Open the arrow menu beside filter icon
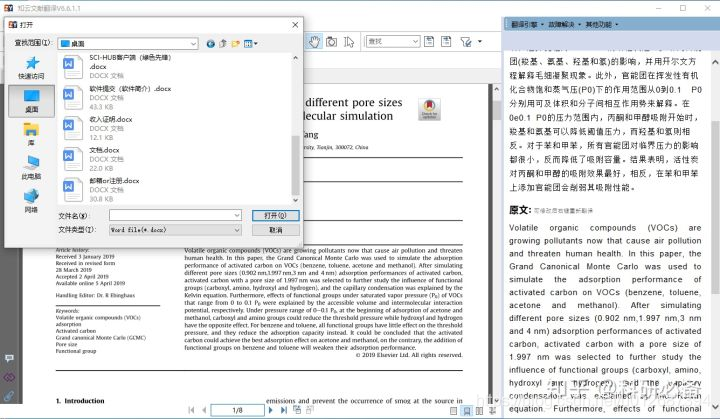The image size is (720, 419). point(480,41)
